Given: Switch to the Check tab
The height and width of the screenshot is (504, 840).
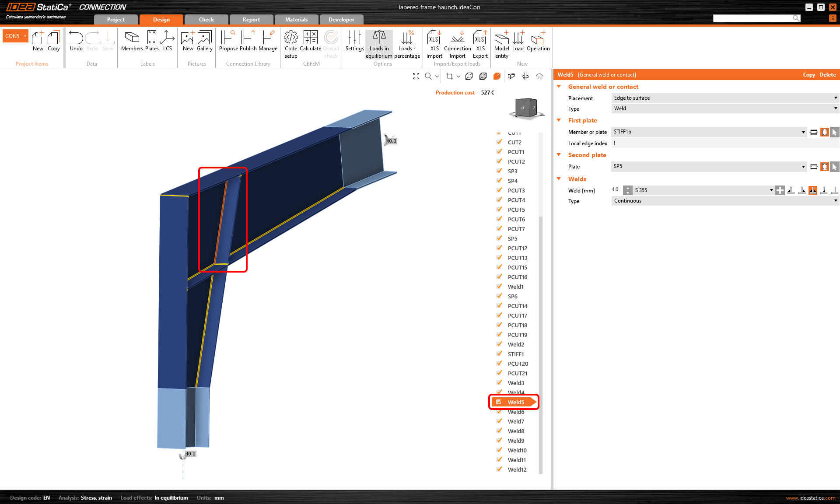Looking at the screenshot, I should point(206,19).
